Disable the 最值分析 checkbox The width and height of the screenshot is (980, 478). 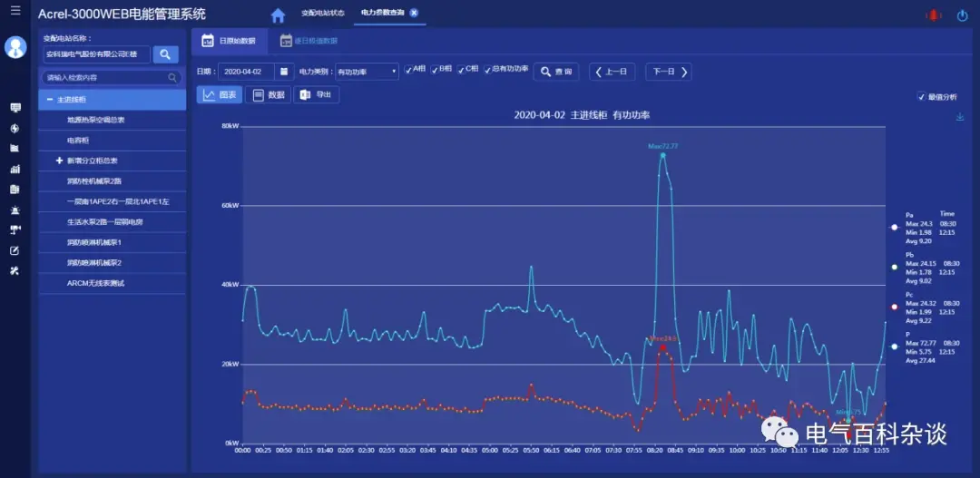point(922,97)
